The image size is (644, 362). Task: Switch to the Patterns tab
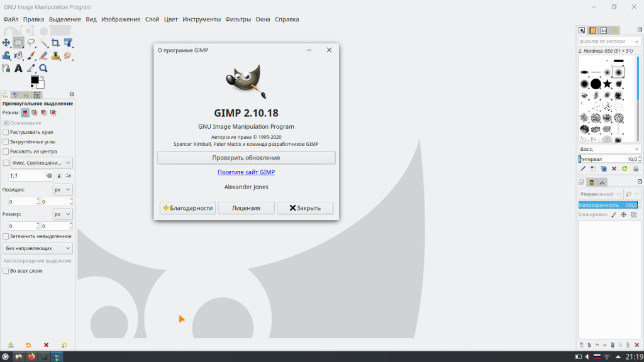592,30
